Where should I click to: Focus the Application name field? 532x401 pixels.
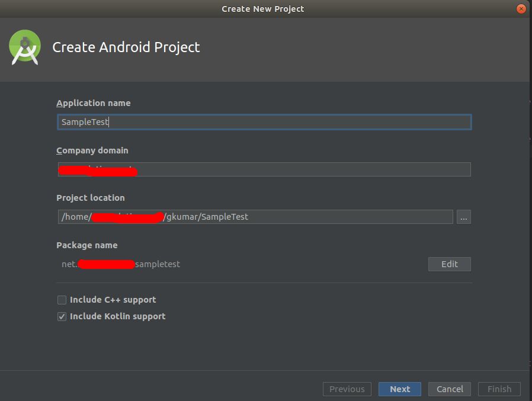click(264, 122)
